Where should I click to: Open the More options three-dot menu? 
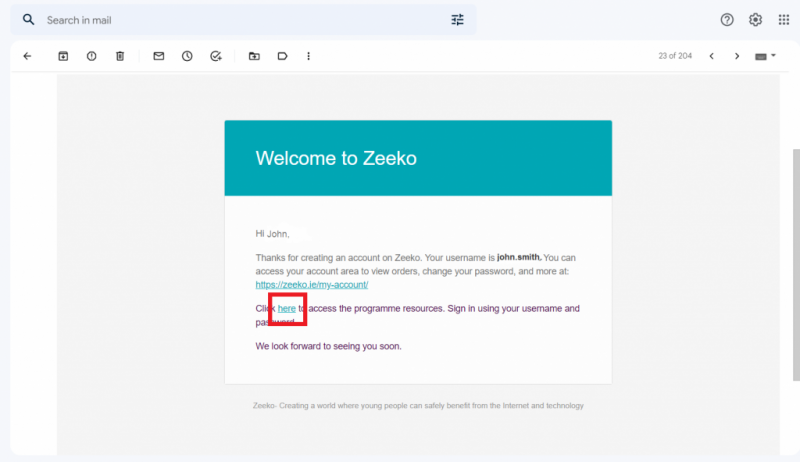[x=308, y=56]
